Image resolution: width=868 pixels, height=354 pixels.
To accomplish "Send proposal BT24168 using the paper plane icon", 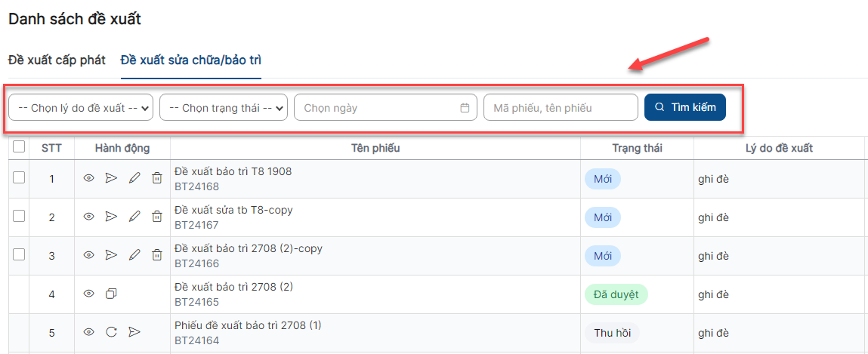I will 112,178.
